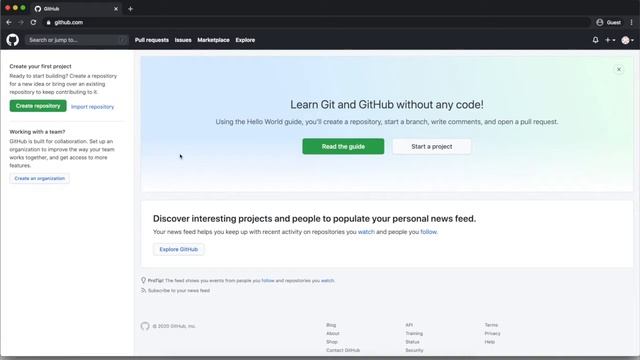Image resolution: width=640 pixels, height=360 pixels.
Task: Open Marketplace in header
Action: pos(213,40)
